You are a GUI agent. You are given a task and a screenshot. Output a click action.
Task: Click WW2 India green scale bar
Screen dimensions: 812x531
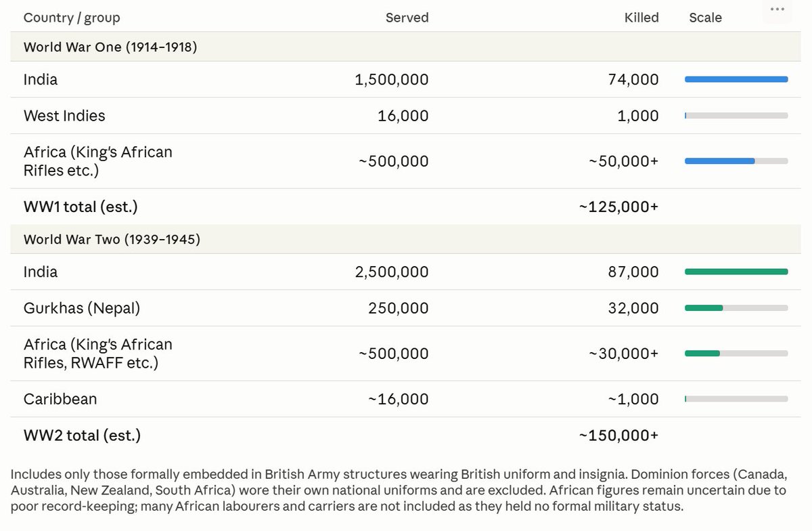[x=736, y=272]
